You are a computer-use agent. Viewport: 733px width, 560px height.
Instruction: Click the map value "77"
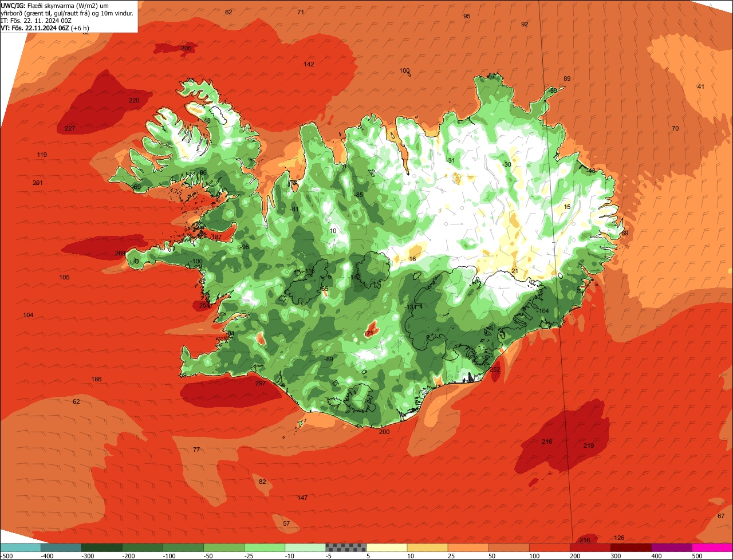196,449
